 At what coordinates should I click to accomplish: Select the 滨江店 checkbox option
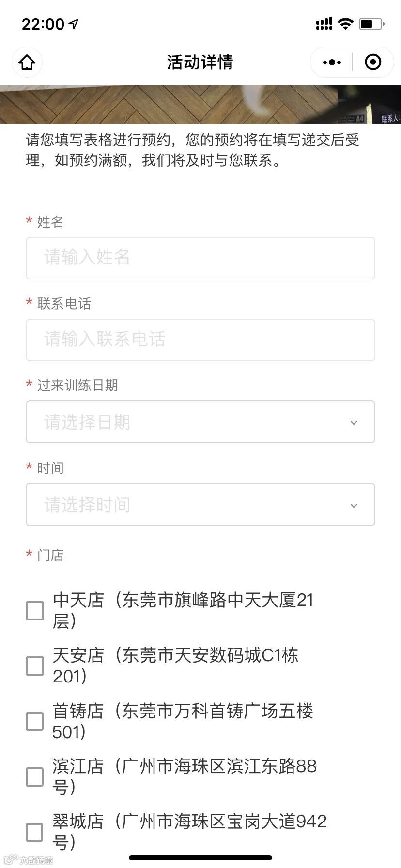(x=34, y=776)
